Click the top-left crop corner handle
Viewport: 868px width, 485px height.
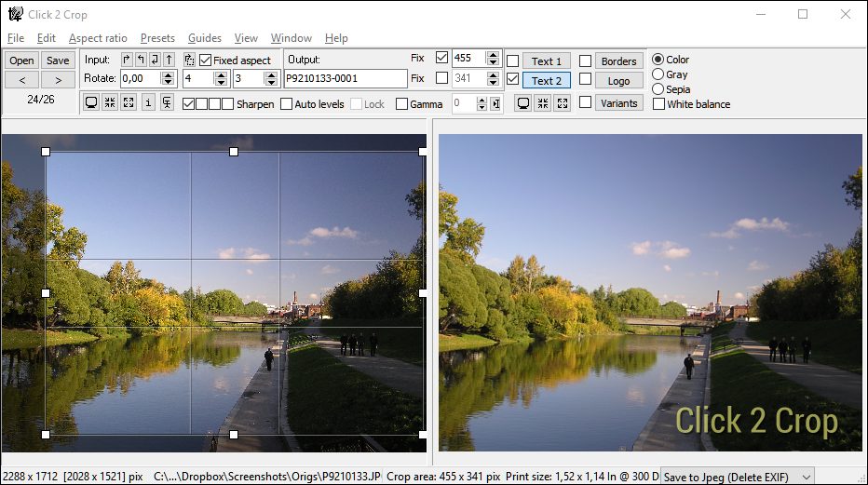pos(46,152)
